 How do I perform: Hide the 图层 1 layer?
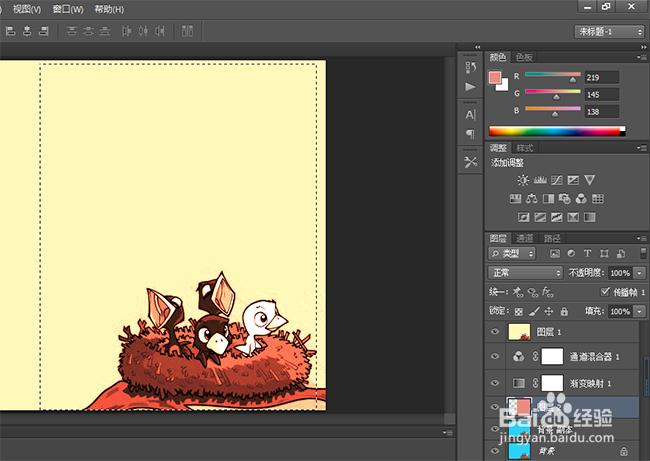pyautogui.click(x=495, y=332)
